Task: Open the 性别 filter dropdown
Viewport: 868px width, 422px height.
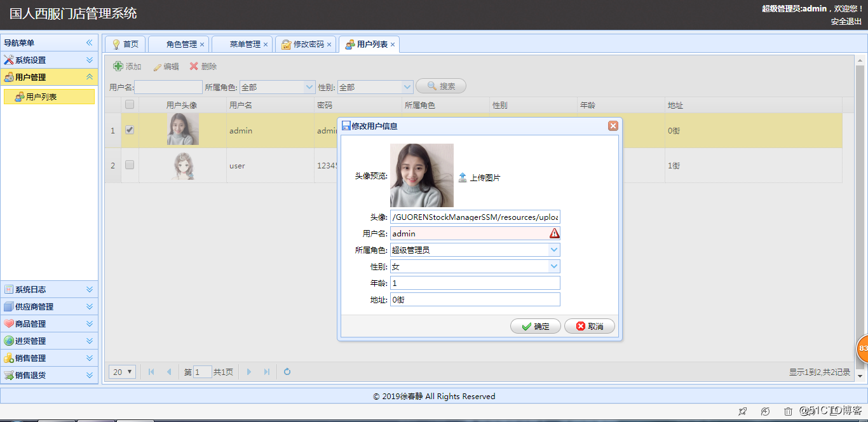Action: coord(407,87)
